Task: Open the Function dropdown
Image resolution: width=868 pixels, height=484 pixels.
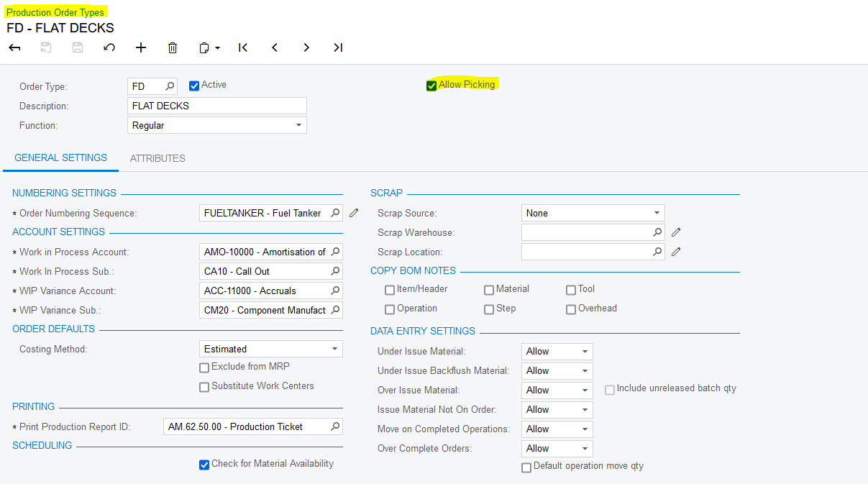Action: [298, 125]
